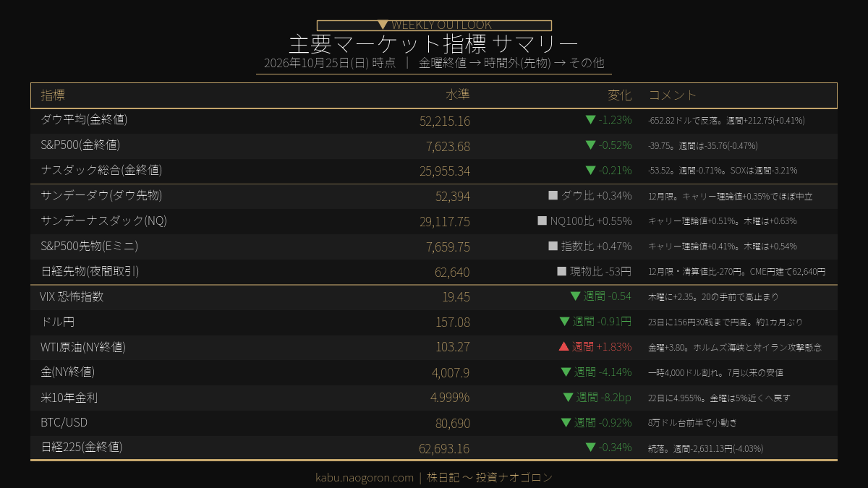Screen dimensions: 868x488
Task: Click the green down arrow for 日経225 -0.34%
Action: pos(590,448)
